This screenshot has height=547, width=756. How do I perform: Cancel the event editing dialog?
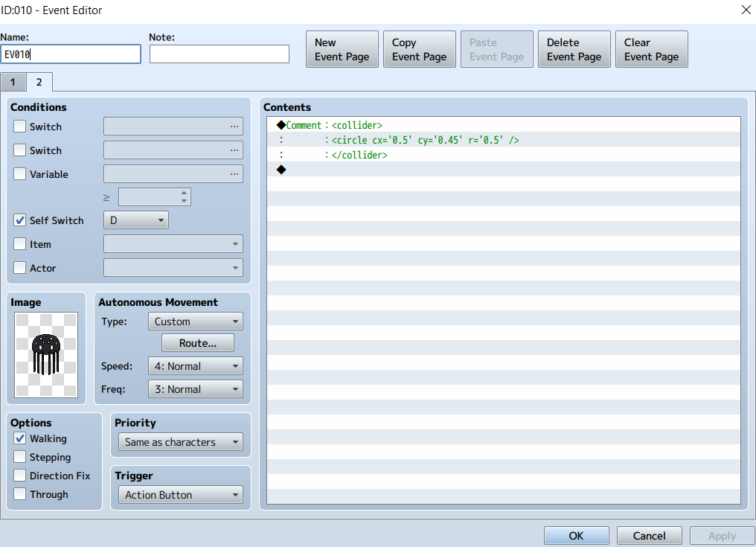coord(650,536)
